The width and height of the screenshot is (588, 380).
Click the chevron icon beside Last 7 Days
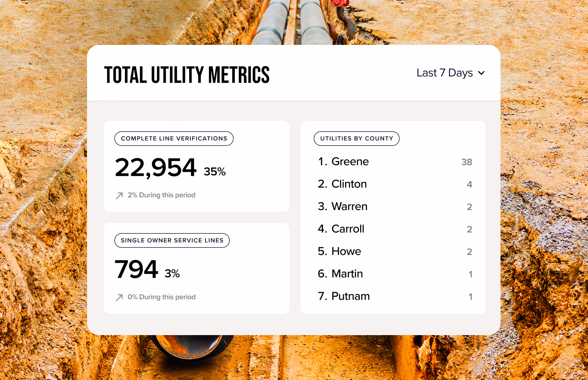point(482,73)
